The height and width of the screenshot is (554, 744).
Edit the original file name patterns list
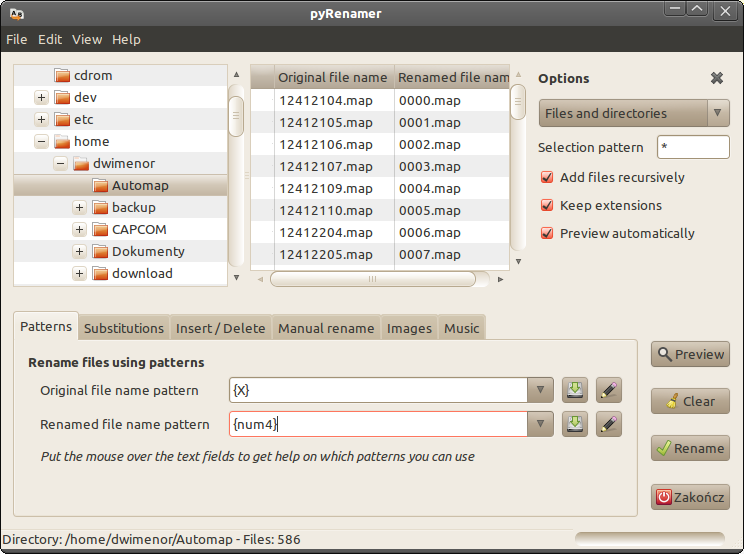coord(609,390)
